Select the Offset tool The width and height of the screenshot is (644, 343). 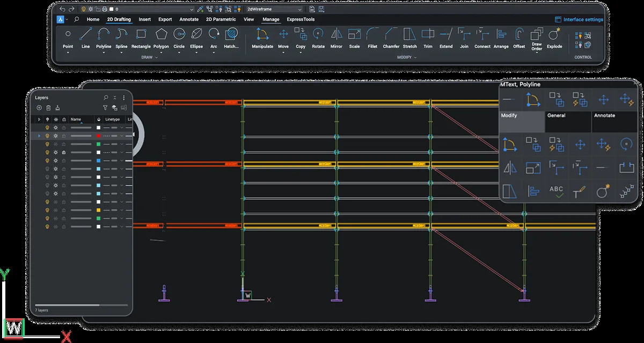coord(519,39)
